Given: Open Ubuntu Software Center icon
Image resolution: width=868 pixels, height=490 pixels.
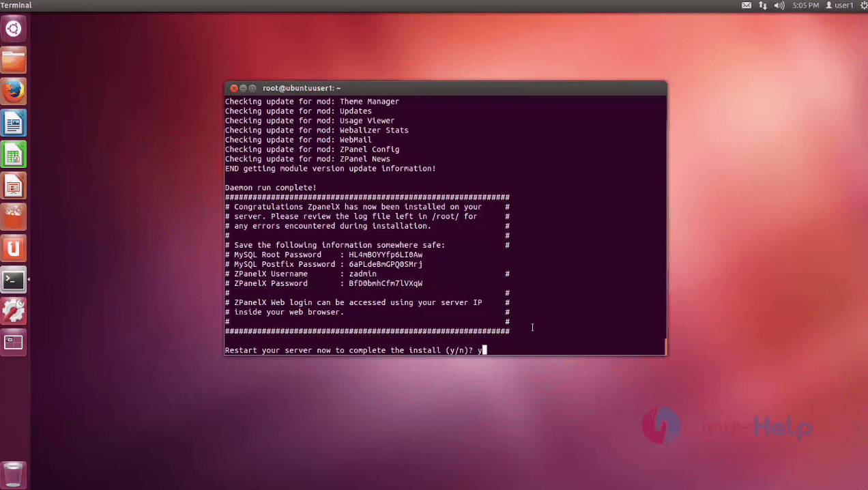Looking at the screenshot, I should (14, 217).
